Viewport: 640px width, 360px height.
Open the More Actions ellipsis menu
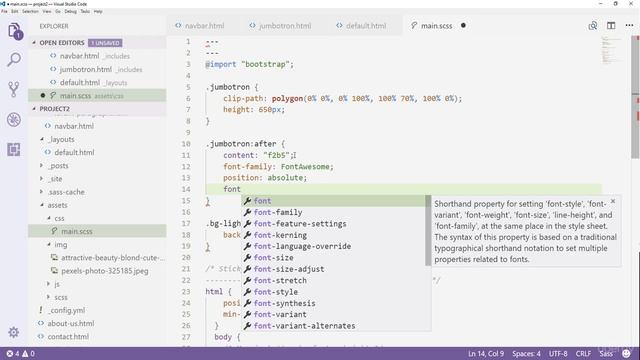pos(629,26)
